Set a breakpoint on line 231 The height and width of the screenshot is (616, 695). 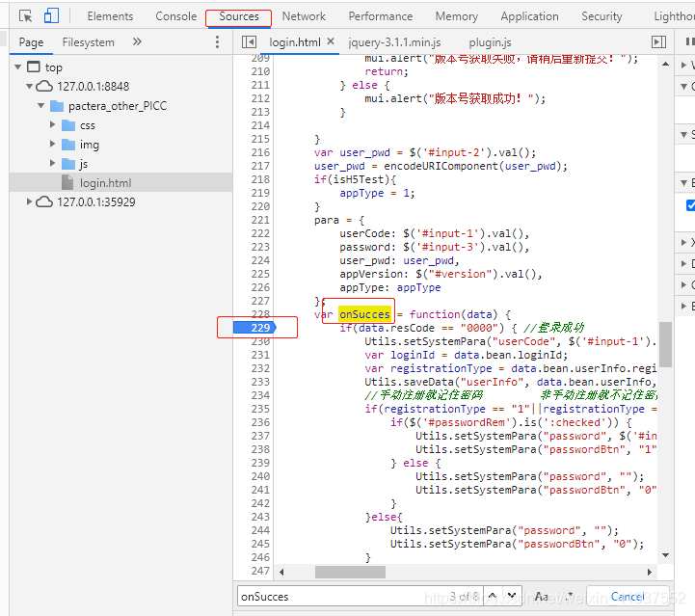pos(260,355)
